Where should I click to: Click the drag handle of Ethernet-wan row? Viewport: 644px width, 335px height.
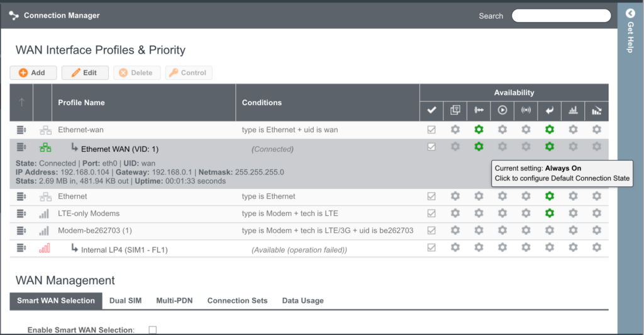coord(21,130)
